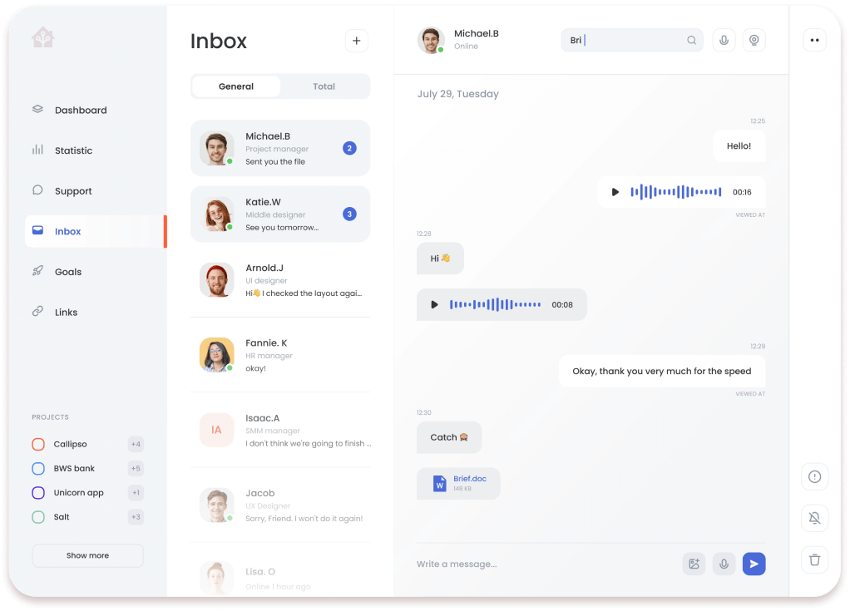Go to Goals in the sidebar
This screenshot has width=855, height=616.
click(67, 272)
